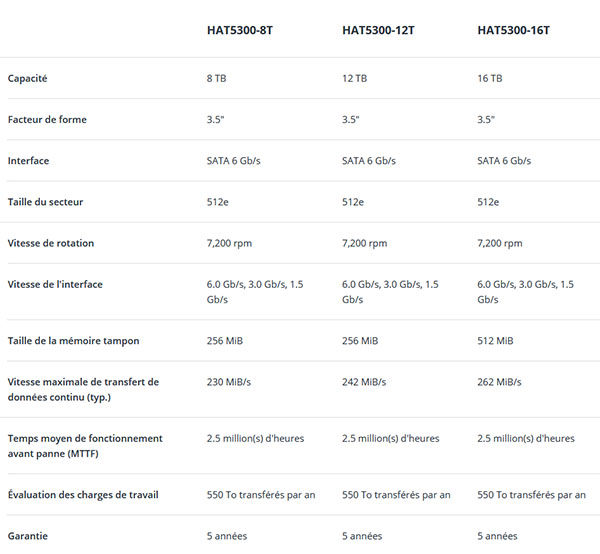
Task: Click the 242 MiB/s transfer speed value
Action: [x=364, y=382]
